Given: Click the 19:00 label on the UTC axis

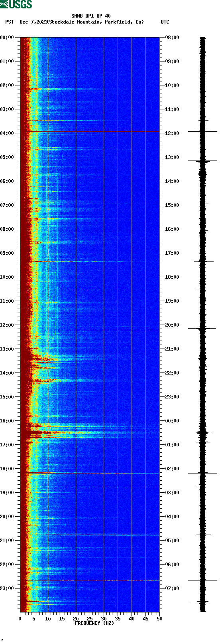Looking at the screenshot, I should pos(172,301).
